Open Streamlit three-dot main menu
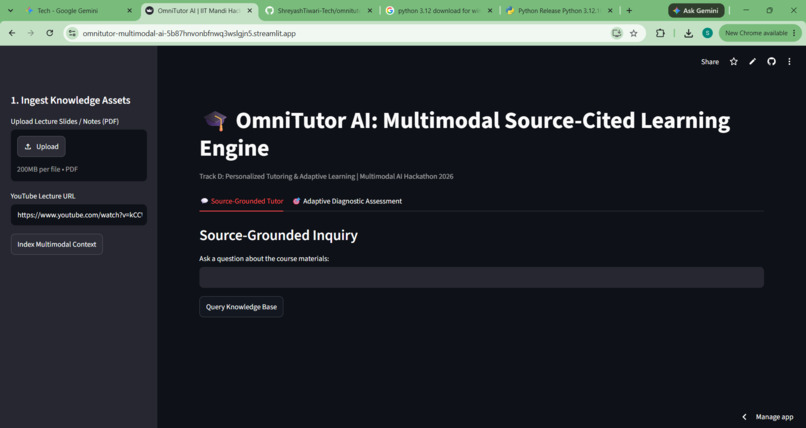The width and height of the screenshot is (806, 428). pyautogui.click(x=790, y=62)
